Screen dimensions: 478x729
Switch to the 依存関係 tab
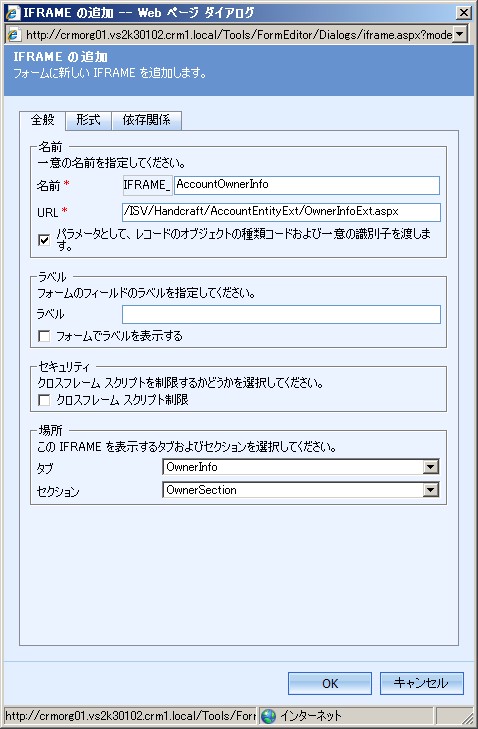coord(146,120)
